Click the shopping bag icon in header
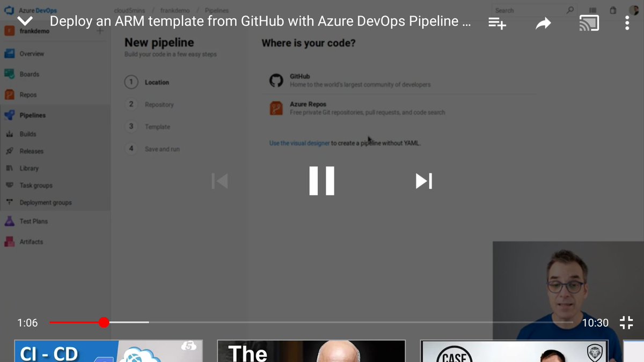The image size is (644, 362). 613,10
